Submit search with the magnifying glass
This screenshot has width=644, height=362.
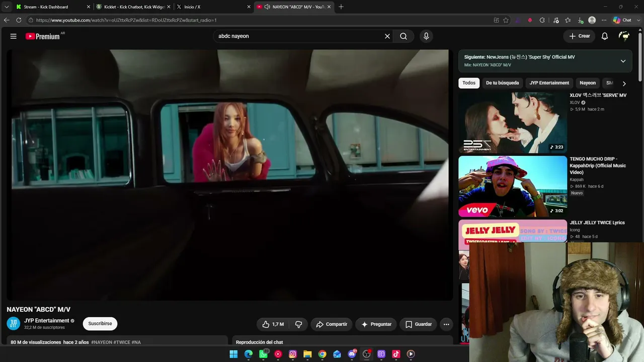404,36
